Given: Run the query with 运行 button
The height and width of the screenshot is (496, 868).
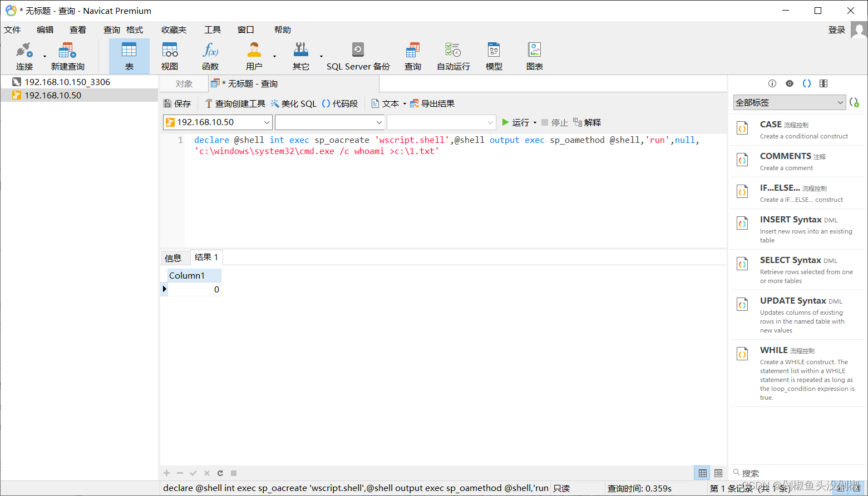Looking at the screenshot, I should [516, 122].
